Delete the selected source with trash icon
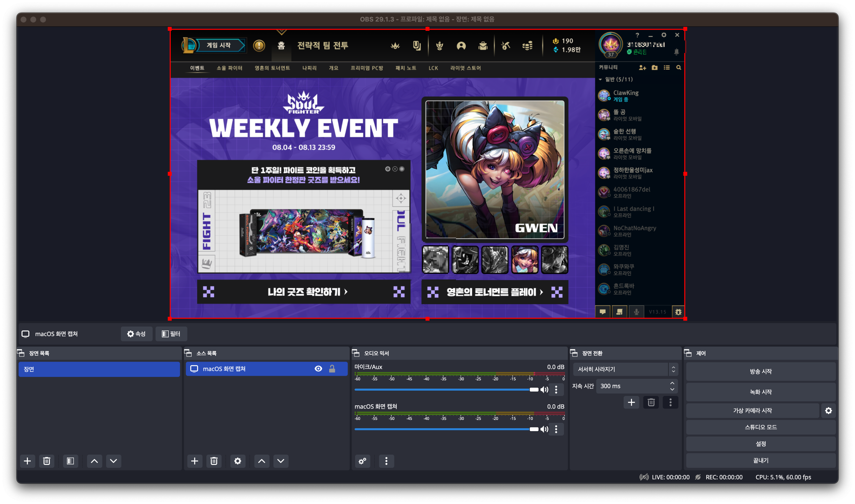 tap(214, 461)
